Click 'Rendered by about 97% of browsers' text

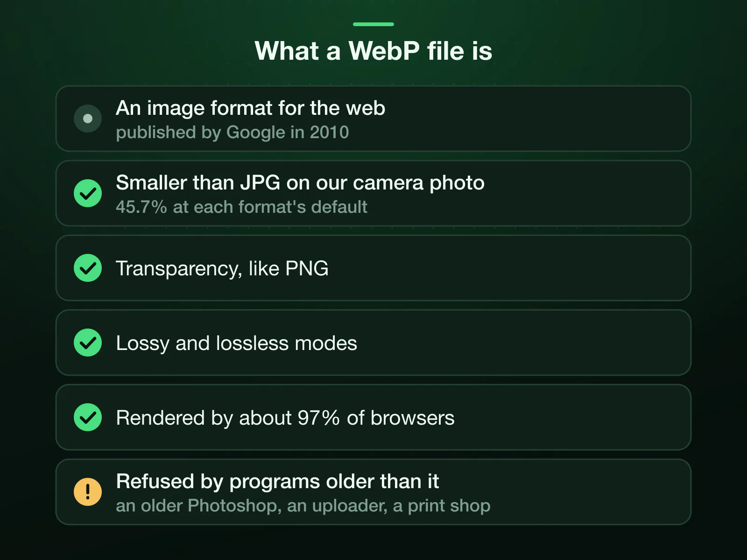coord(285,418)
